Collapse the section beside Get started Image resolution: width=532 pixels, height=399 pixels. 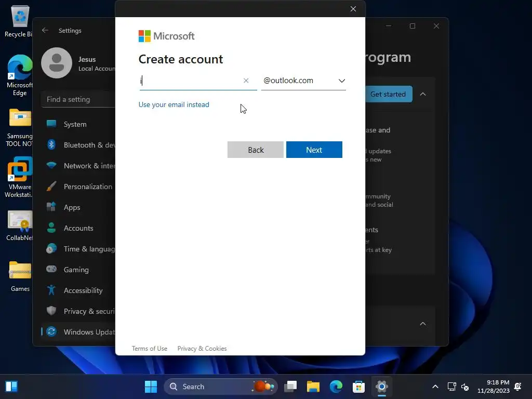pyautogui.click(x=423, y=95)
